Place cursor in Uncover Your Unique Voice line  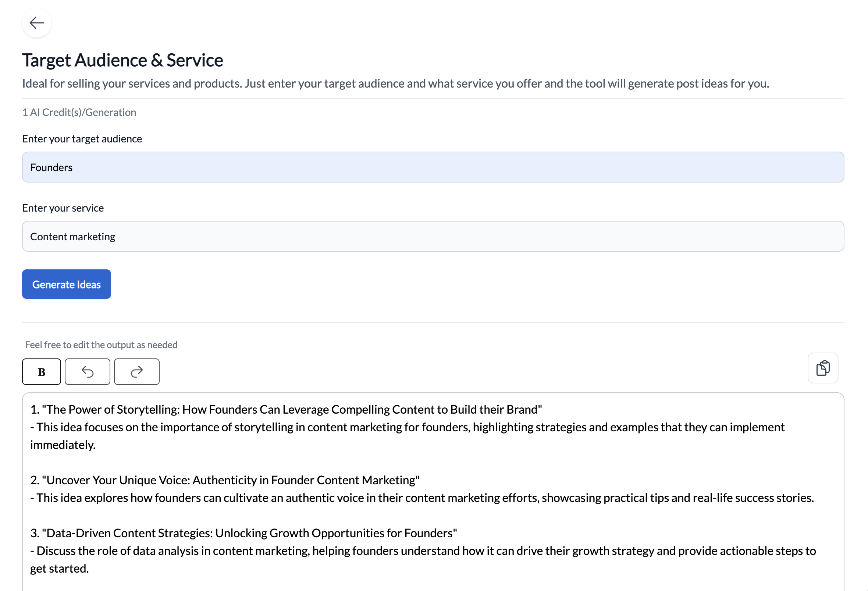pos(225,480)
